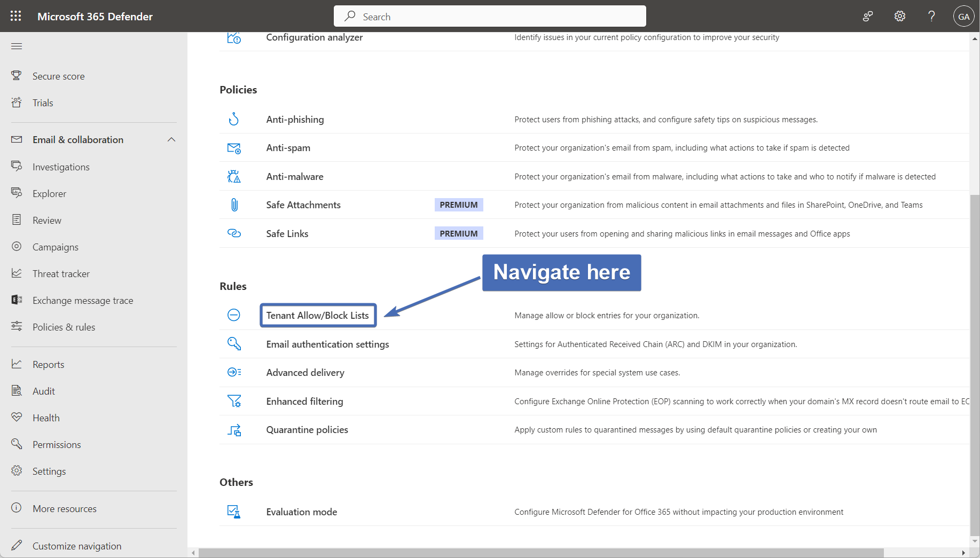Click the Anti-spam envelope icon
The image size is (980, 558).
pyautogui.click(x=234, y=148)
